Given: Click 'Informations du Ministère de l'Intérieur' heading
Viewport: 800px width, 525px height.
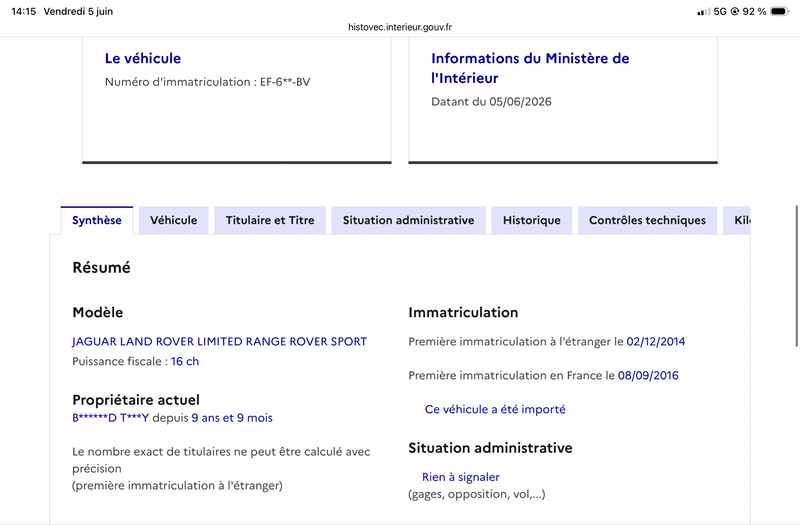Looking at the screenshot, I should click(530, 68).
